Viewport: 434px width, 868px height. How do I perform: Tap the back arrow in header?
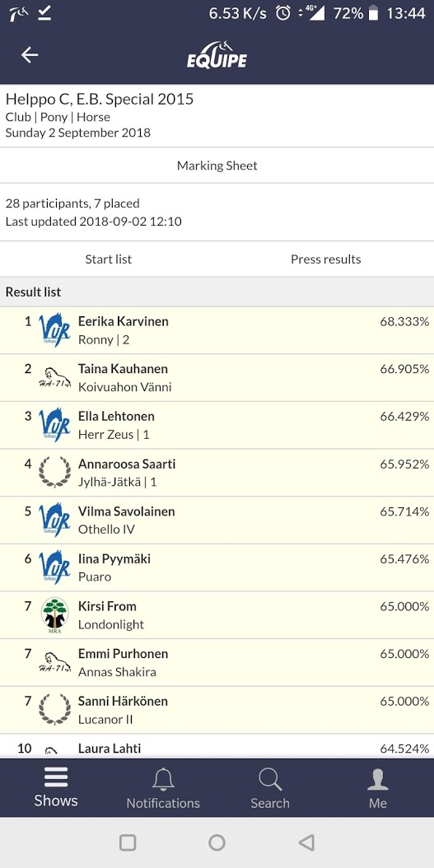click(30, 55)
